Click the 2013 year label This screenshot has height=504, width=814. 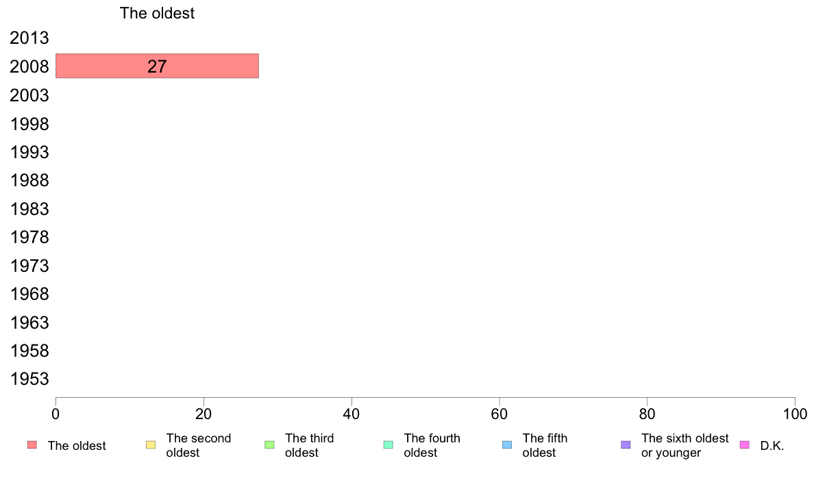[x=29, y=38]
